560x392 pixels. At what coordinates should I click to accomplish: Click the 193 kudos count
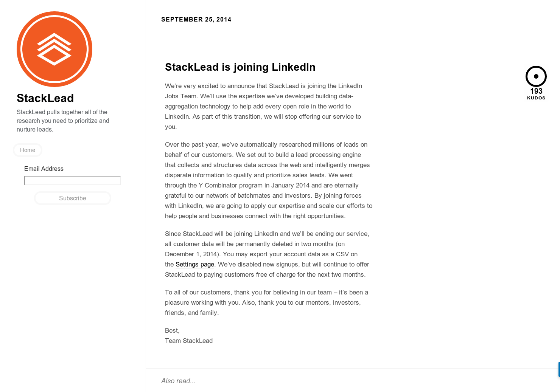536,91
